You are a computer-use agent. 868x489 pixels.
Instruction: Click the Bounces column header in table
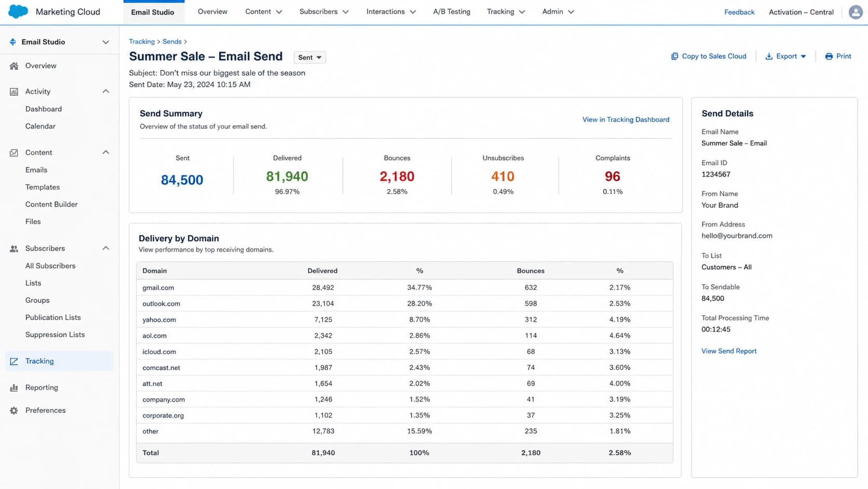pos(531,271)
